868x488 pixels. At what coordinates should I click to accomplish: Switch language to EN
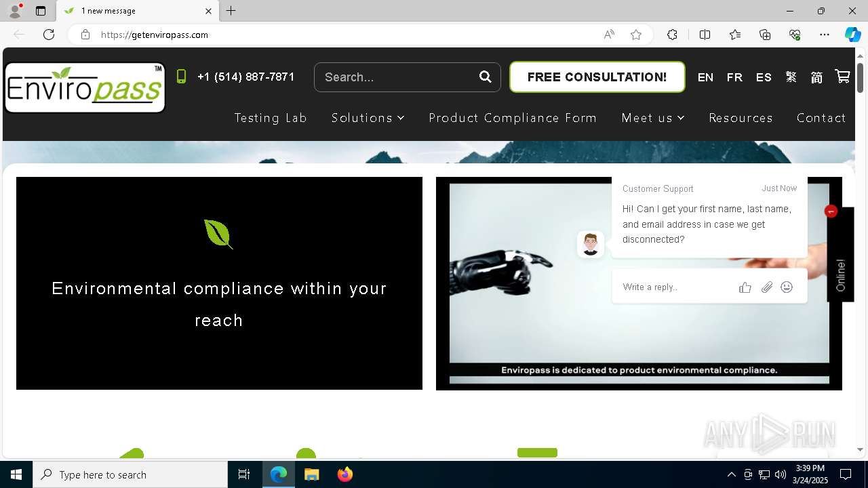point(705,77)
